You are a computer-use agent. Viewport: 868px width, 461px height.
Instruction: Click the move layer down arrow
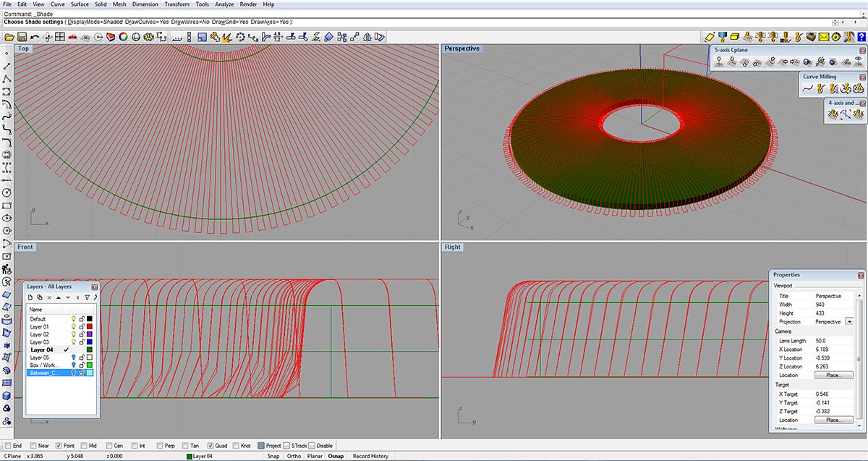coord(68,297)
